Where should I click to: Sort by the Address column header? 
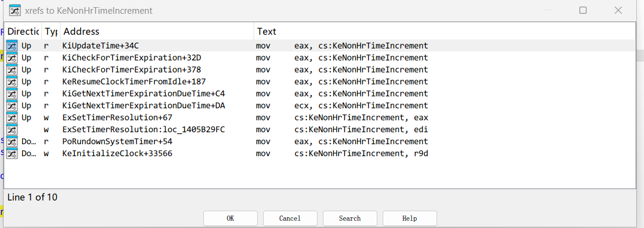coord(157,31)
